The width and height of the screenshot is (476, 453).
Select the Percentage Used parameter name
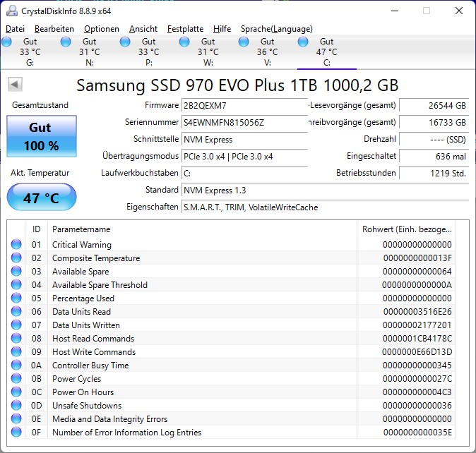coord(83,298)
